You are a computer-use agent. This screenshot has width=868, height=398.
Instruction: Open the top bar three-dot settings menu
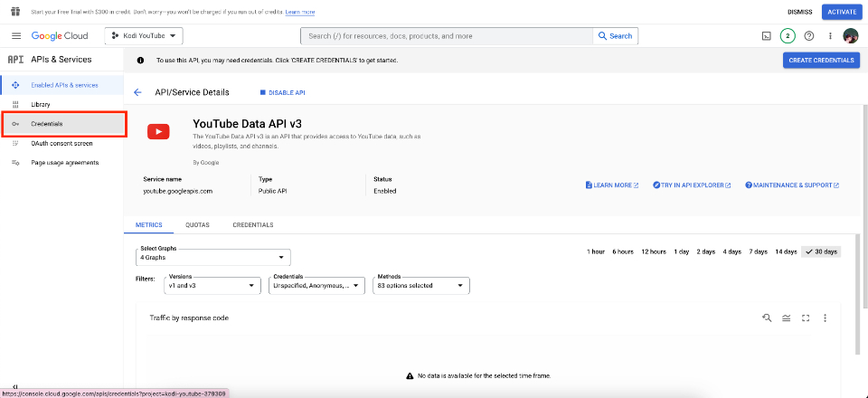830,36
